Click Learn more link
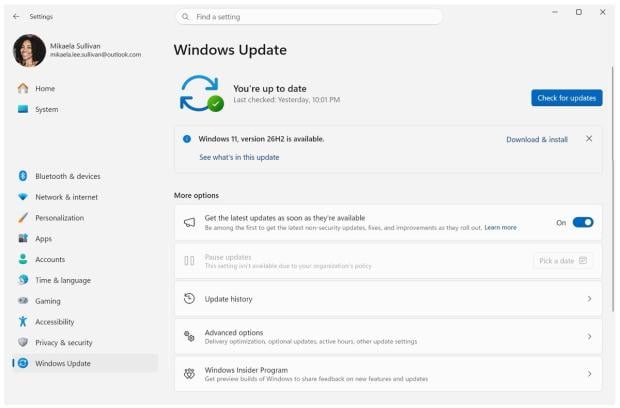 pos(501,227)
